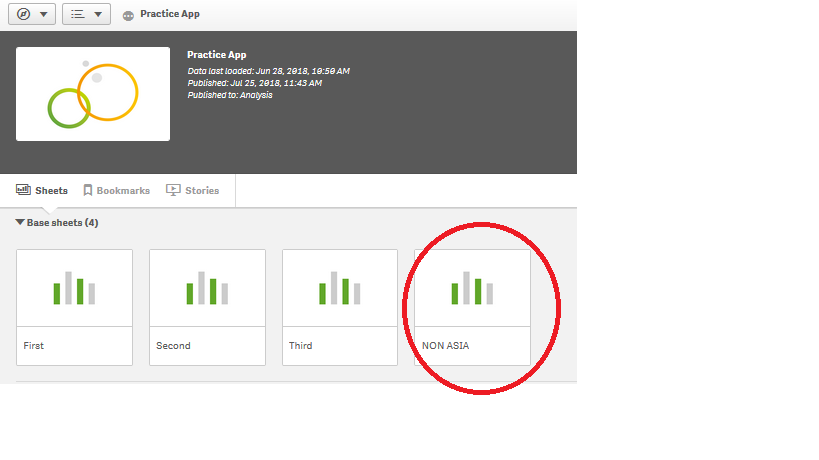Switch to the Stories tab
The width and height of the screenshot is (819, 460).
click(x=193, y=191)
